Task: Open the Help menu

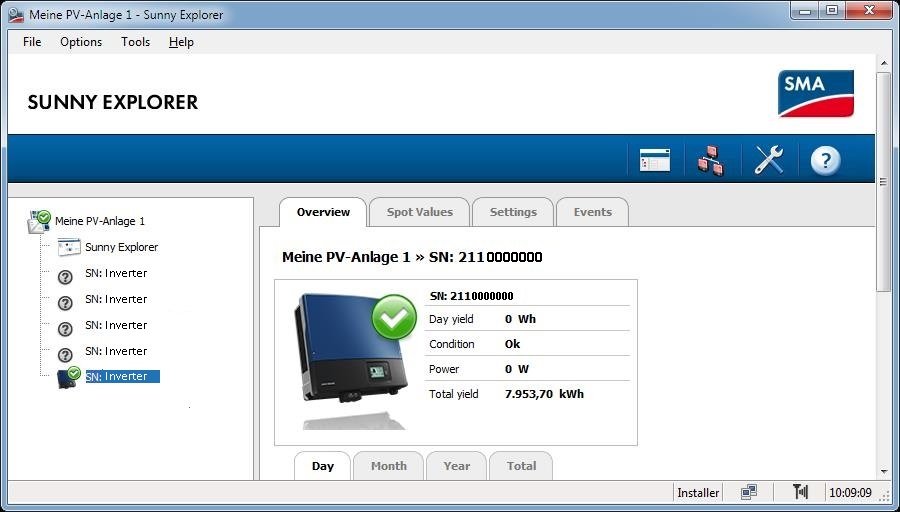Action: click(181, 42)
